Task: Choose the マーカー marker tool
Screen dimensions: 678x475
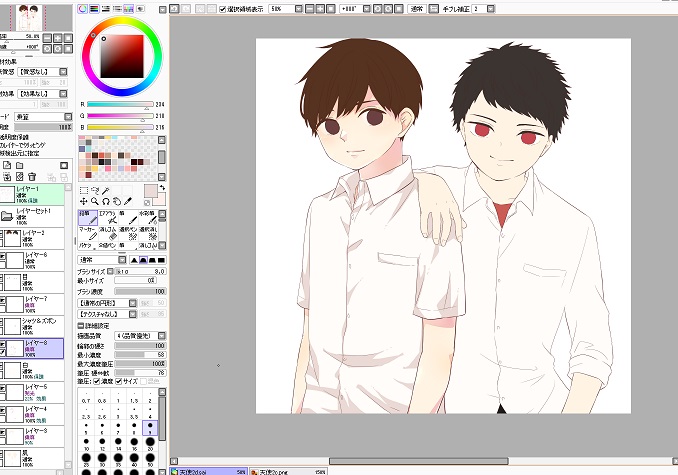Action: point(88,233)
